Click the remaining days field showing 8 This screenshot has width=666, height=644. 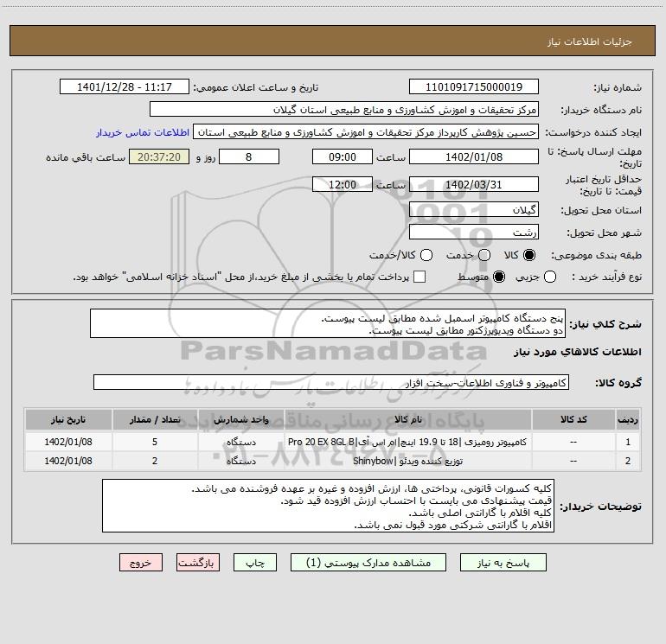249,156
